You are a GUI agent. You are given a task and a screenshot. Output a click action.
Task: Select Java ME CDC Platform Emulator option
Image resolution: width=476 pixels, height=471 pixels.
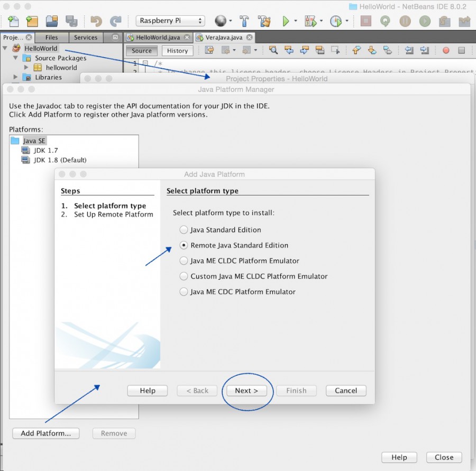pyautogui.click(x=184, y=292)
